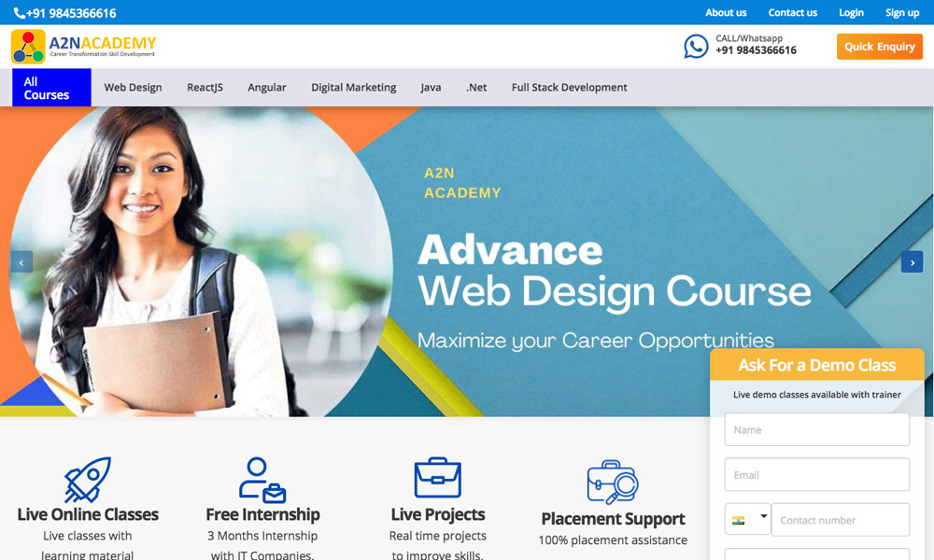This screenshot has height=560, width=934.
Task: Focus the Name input field
Action: pos(816,429)
